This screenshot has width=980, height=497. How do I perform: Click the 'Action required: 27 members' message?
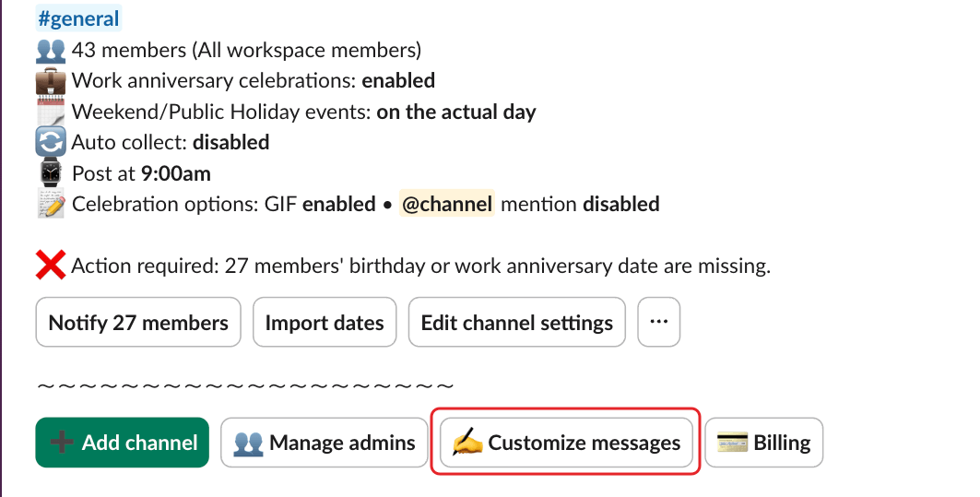[x=420, y=266]
